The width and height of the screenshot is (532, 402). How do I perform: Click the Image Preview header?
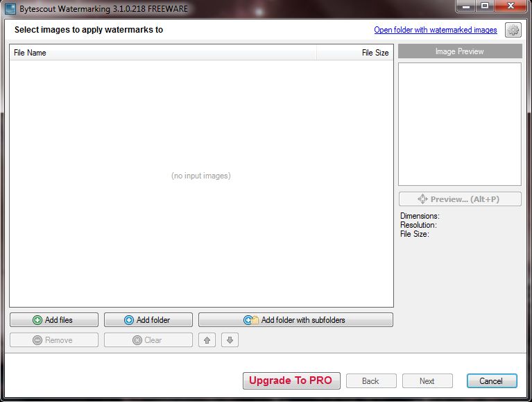(x=460, y=51)
